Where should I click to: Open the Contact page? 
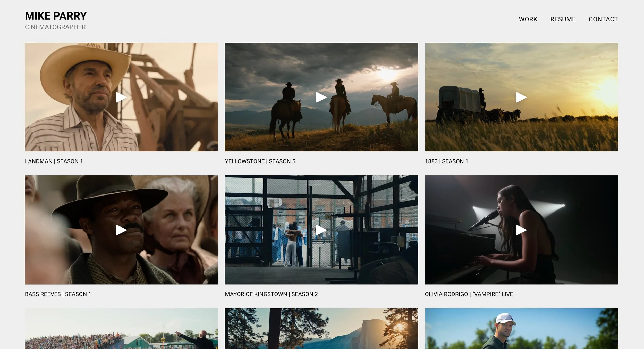point(603,19)
